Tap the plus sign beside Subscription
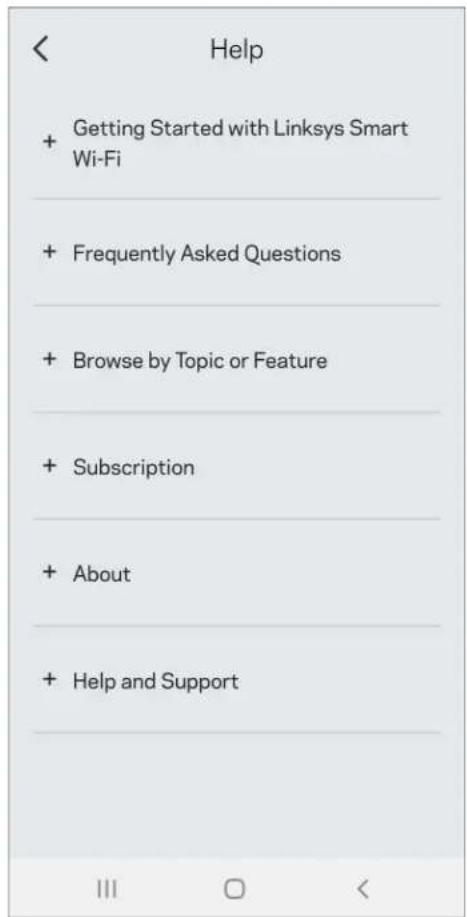The height and width of the screenshot is (917, 467). pyautogui.click(x=50, y=466)
